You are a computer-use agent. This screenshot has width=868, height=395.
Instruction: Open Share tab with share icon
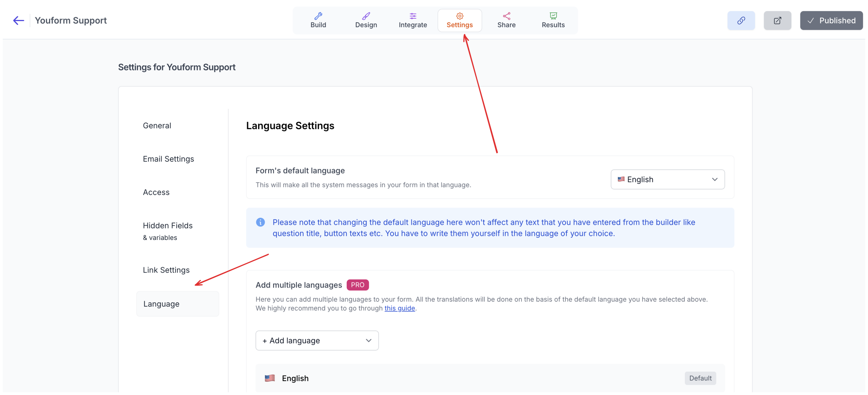(x=506, y=21)
